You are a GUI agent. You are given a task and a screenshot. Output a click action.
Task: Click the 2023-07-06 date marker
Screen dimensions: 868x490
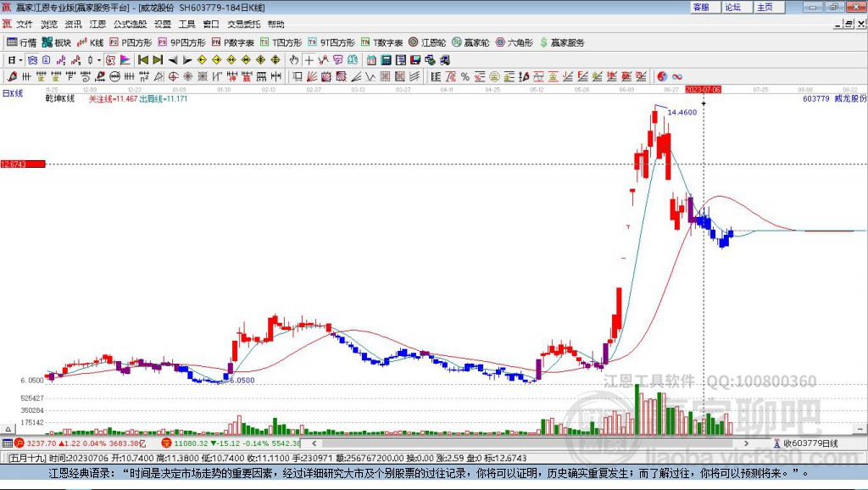(703, 89)
